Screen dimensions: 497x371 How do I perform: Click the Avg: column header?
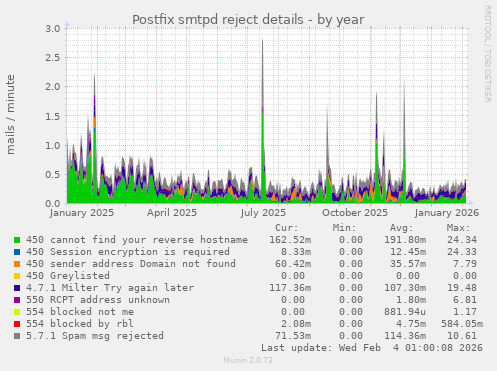(x=402, y=228)
